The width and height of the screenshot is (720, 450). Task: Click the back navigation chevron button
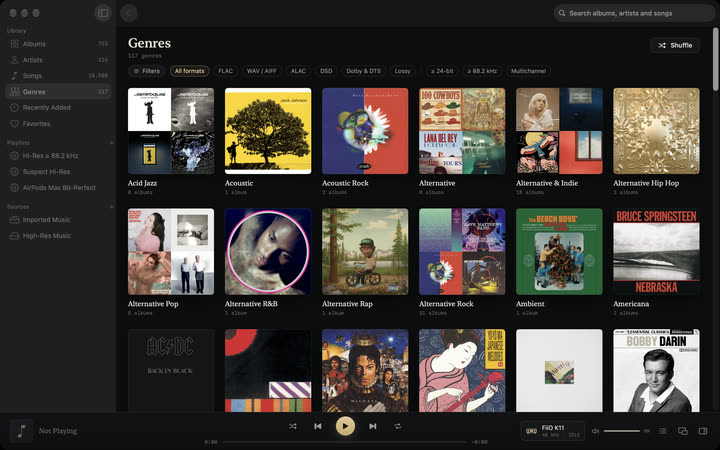pos(129,13)
